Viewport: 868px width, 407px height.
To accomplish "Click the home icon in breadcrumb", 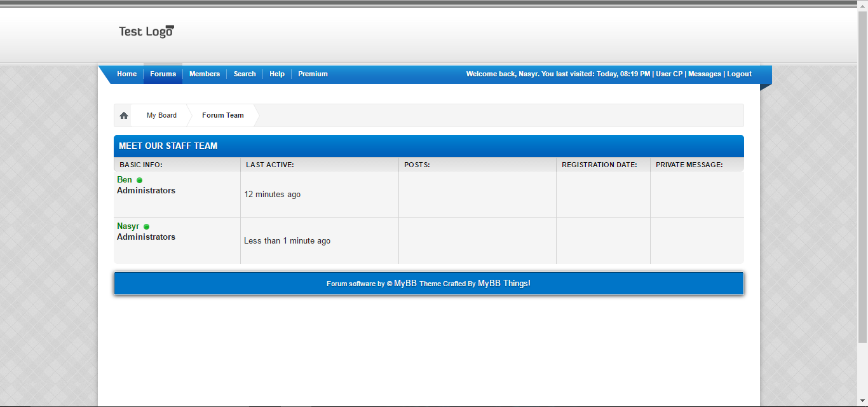I will (x=124, y=116).
